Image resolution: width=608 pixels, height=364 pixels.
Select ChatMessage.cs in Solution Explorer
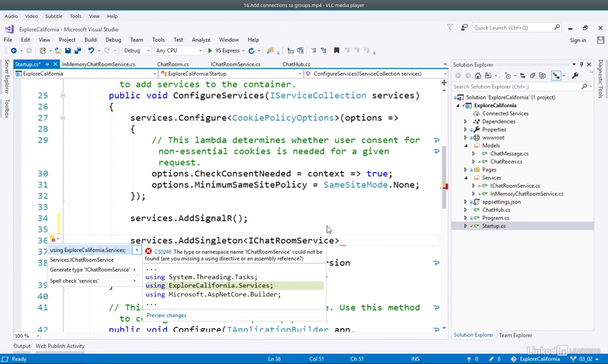(x=509, y=154)
